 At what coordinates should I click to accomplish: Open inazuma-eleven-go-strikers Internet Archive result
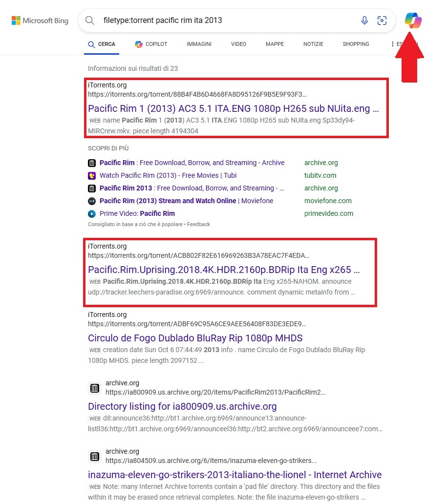click(234, 475)
